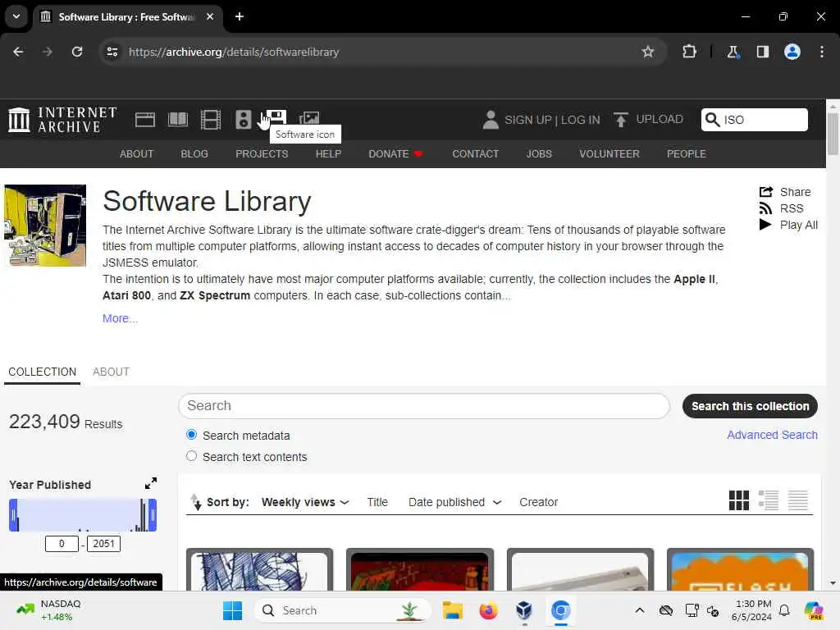840x630 pixels.
Task: Open the Chrome three-dot menu
Action: click(822, 52)
